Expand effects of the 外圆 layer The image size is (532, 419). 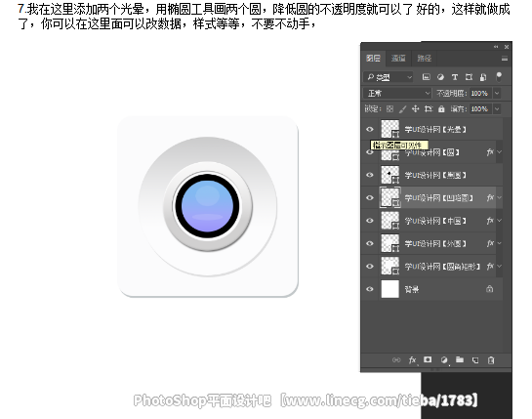point(499,243)
